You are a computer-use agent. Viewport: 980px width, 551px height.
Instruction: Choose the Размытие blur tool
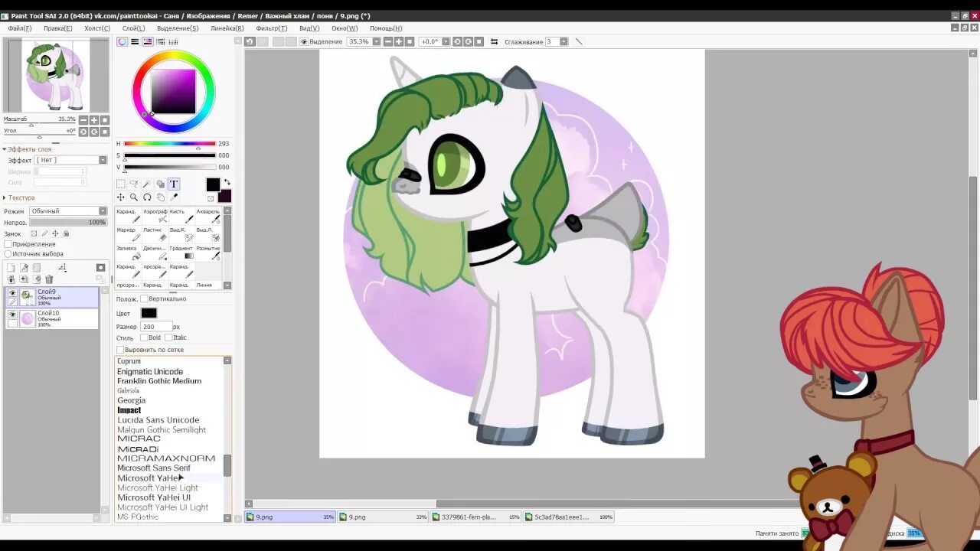[207, 253]
